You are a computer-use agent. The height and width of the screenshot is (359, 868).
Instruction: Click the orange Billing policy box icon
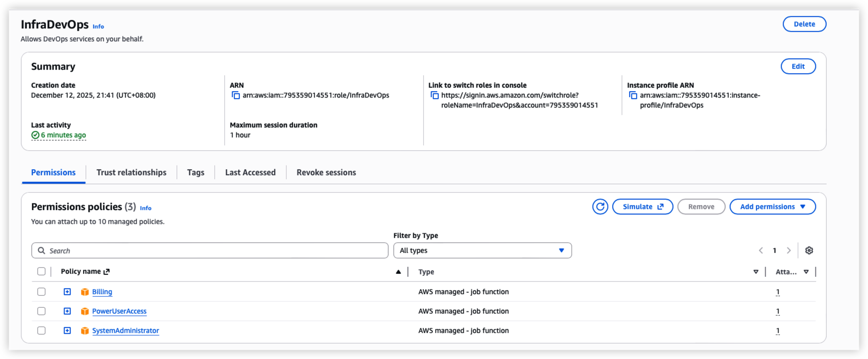(85, 292)
